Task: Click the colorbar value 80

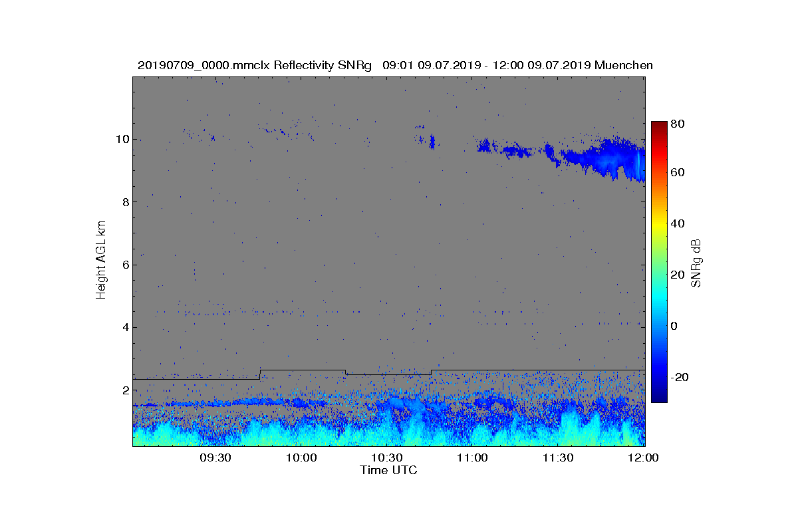Action: 678,124
